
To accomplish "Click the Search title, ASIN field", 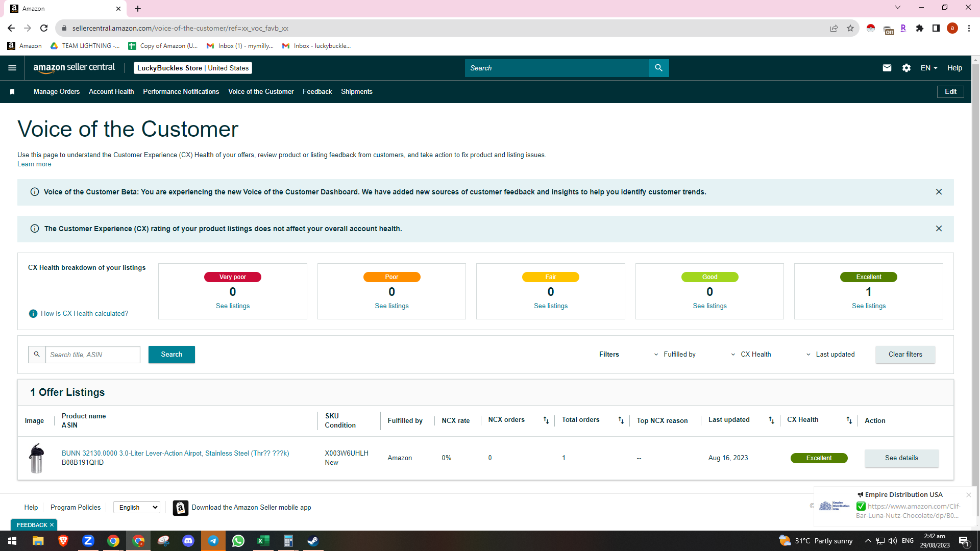I will [93, 355].
